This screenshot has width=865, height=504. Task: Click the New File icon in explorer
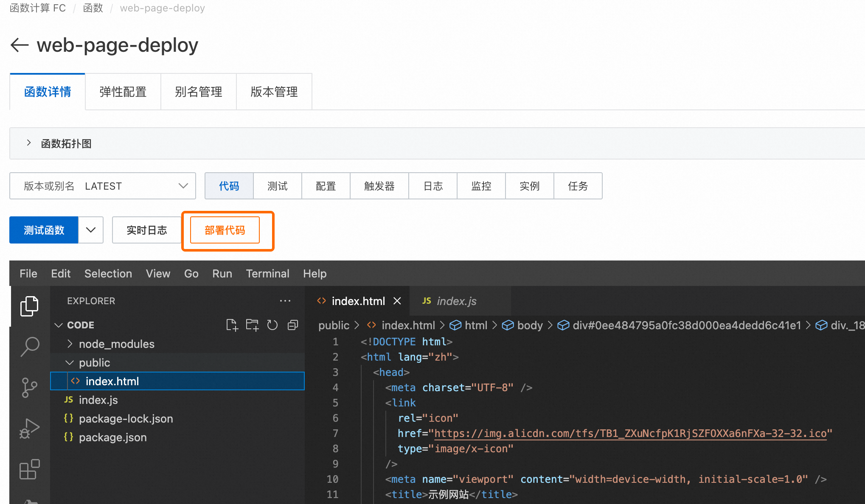(232, 325)
